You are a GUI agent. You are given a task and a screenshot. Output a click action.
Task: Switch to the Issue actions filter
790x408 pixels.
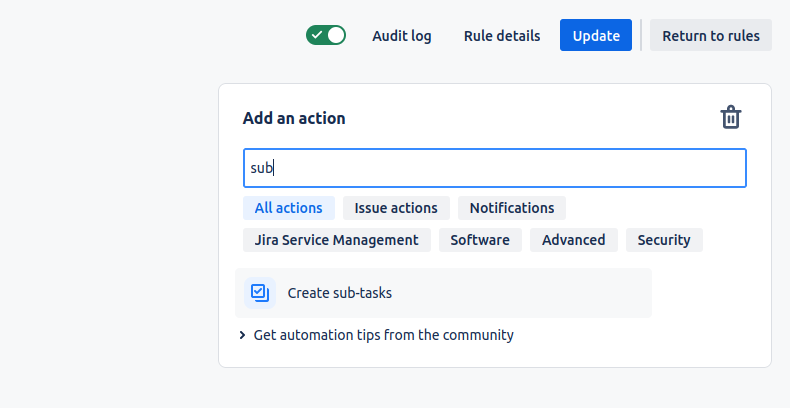(396, 208)
